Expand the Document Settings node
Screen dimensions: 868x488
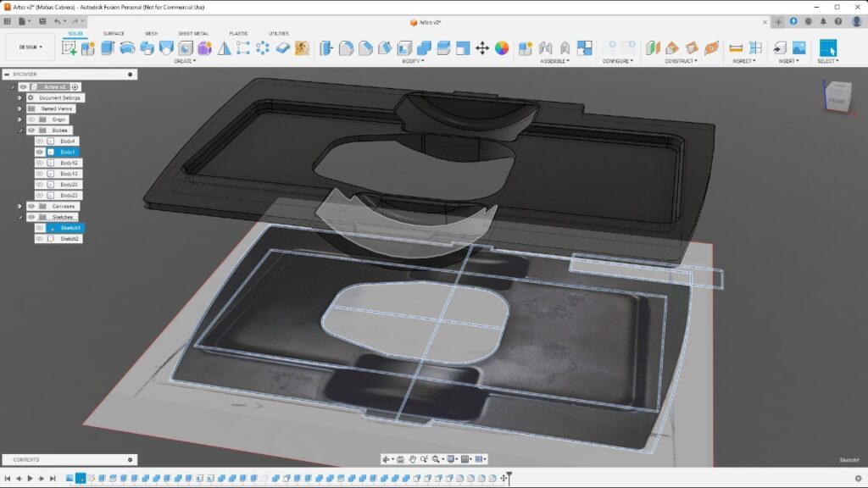click(x=20, y=98)
